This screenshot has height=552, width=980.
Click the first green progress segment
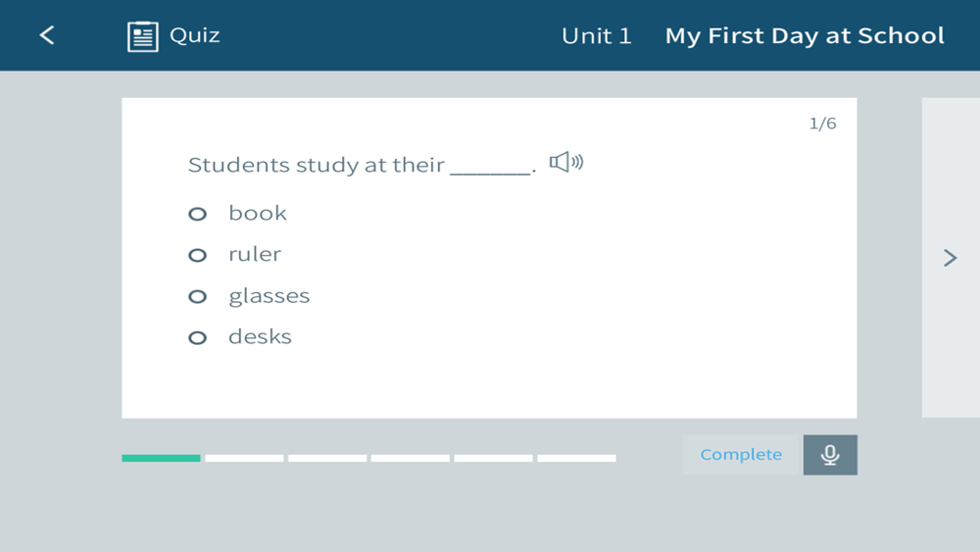click(161, 458)
